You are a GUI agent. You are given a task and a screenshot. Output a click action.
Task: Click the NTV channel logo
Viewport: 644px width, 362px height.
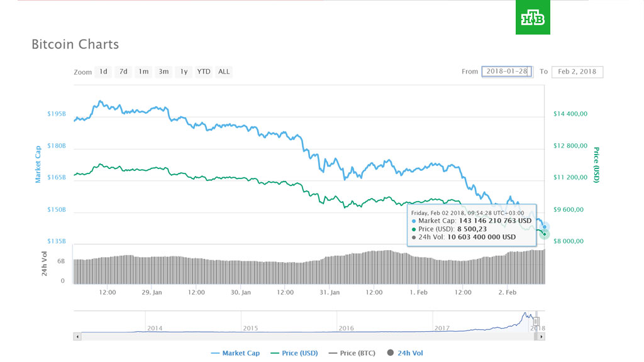point(533,21)
